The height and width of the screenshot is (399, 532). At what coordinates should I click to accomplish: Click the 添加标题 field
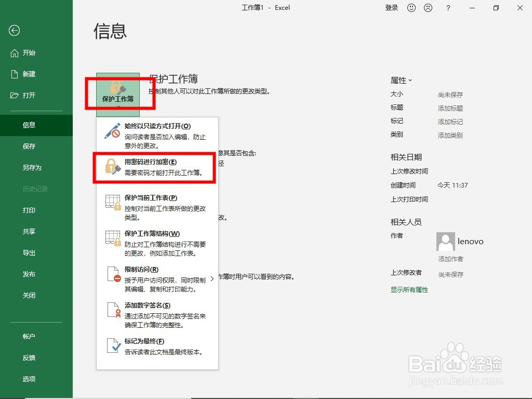[450, 108]
